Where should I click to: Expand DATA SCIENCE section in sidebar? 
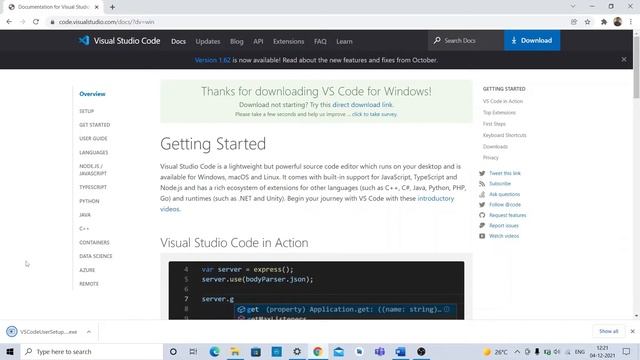tap(96, 256)
